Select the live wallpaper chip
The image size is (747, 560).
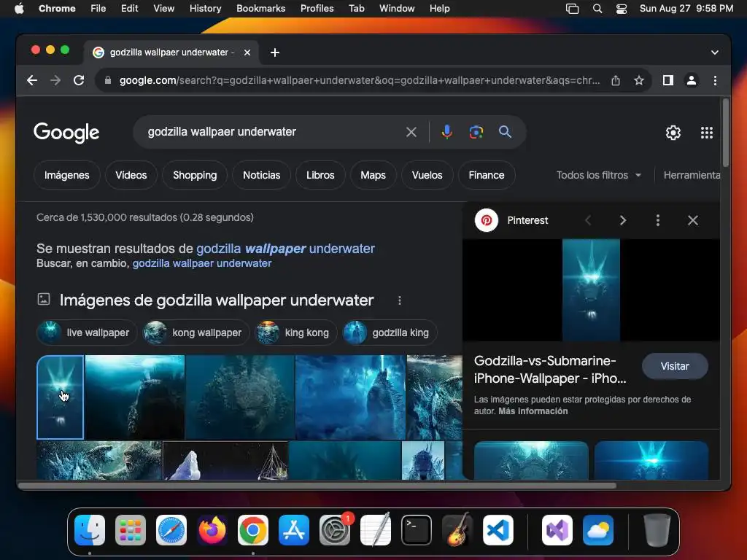click(x=87, y=332)
